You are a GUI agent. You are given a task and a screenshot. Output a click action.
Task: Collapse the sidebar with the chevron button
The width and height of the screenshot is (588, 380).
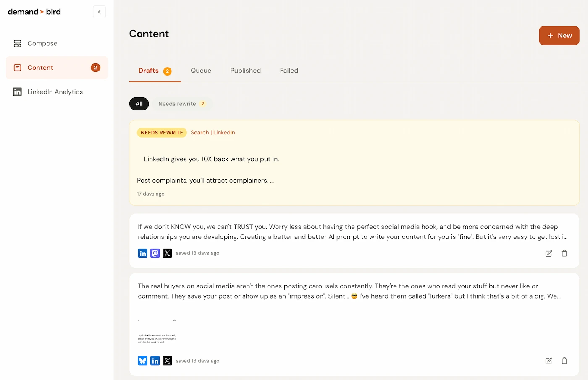[x=99, y=12]
